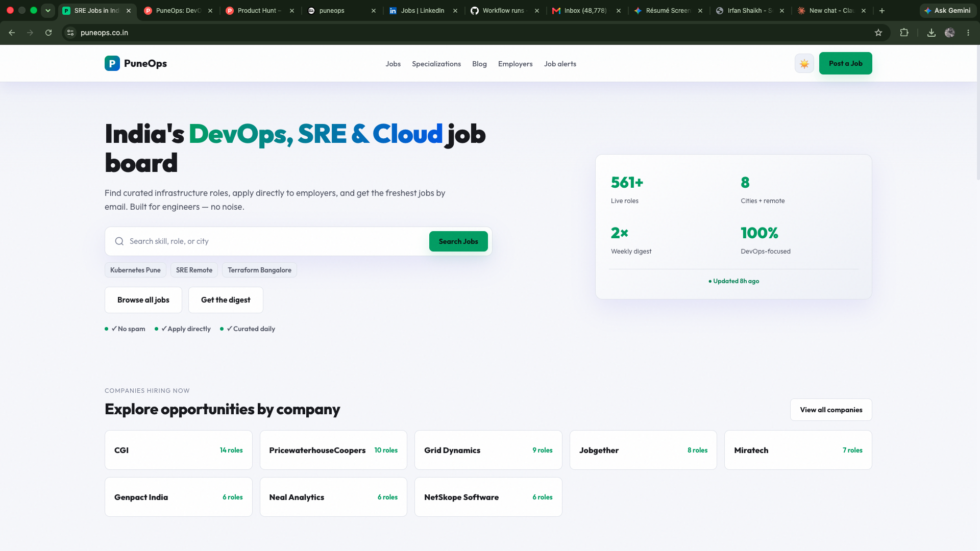Viewport: 980px width, 551px height.
Task: Click the magnifier icon in search box
Action: tap(119, 241)
